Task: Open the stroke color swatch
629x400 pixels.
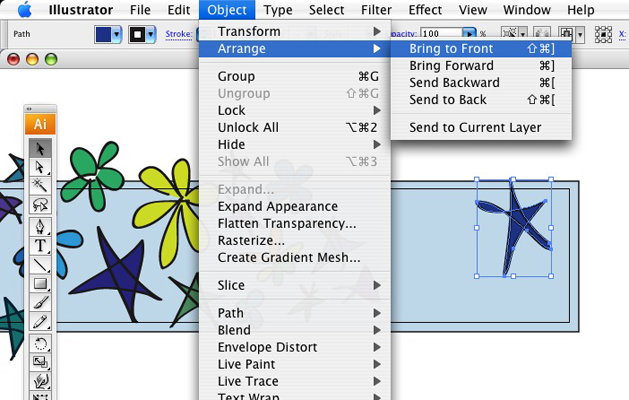Action: coord(137,35)
